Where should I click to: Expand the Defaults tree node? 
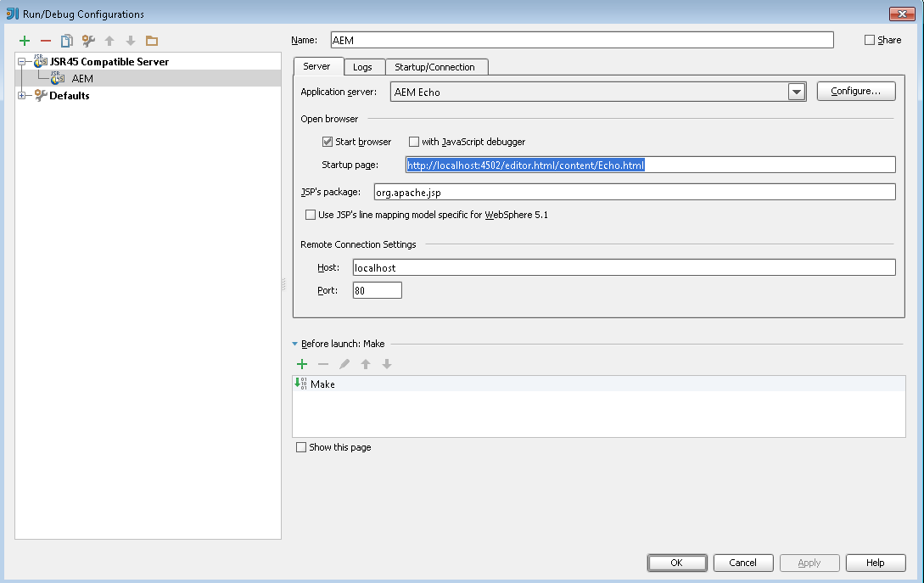pos(21,96)
